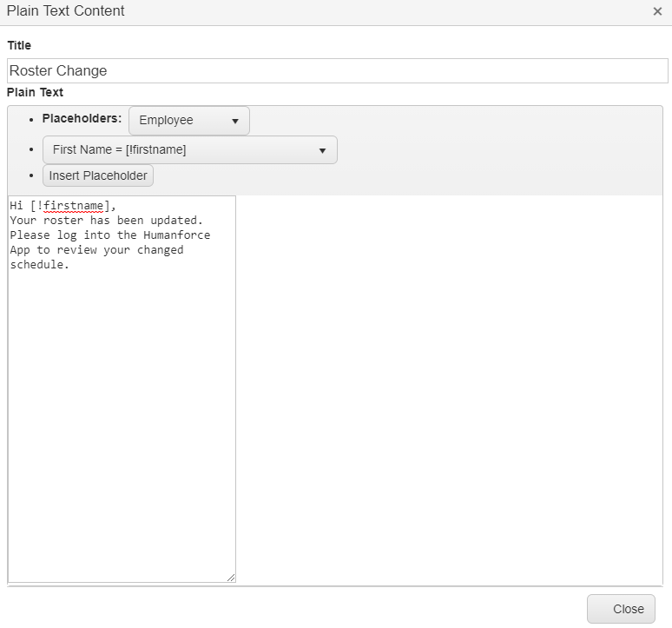
Task: Click the Placeholders: label
Action: click(82, 118)
